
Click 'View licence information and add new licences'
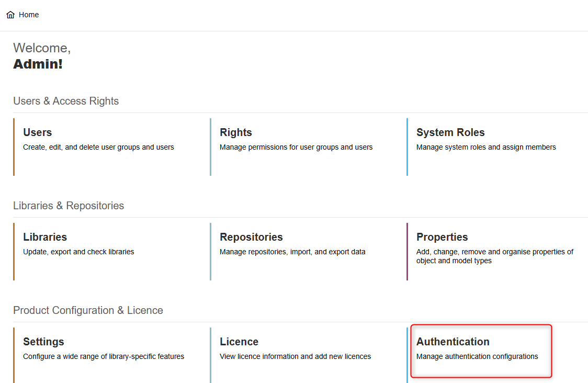pyautogui.click(x=295, y=356)
